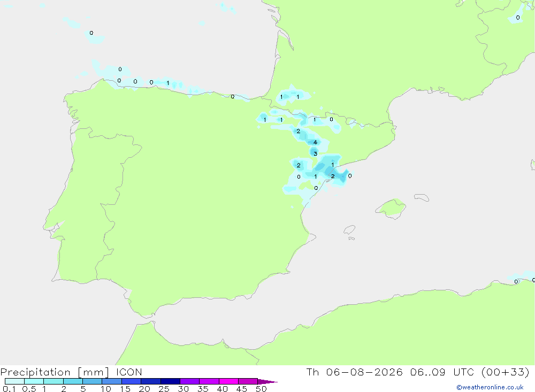This screenshot has height=392, width=535.
Task: Click the Ibiza island outline
Action: point(349,230)
